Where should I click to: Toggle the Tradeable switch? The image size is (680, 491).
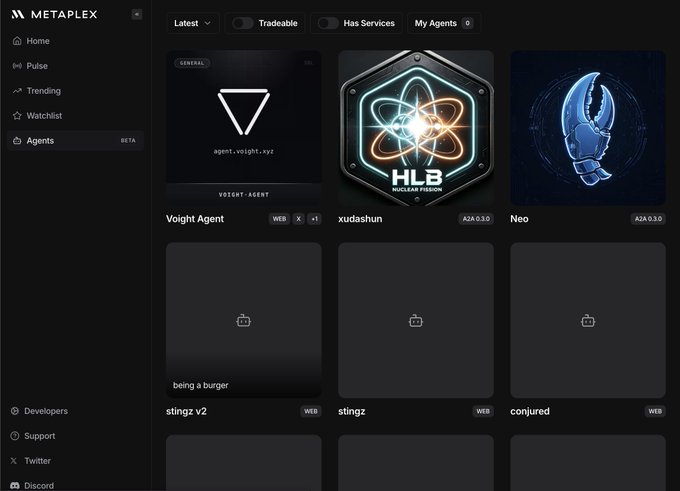click(242, 23)
